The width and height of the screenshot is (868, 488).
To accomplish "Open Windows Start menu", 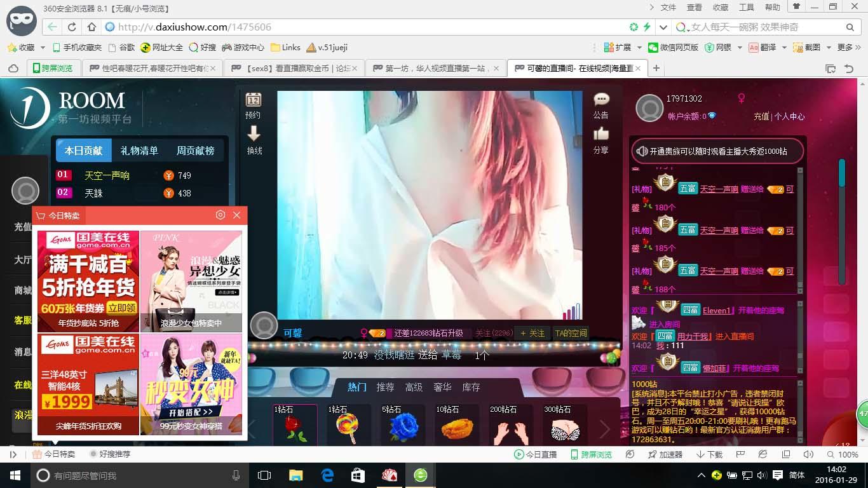I will click(14, 475).
